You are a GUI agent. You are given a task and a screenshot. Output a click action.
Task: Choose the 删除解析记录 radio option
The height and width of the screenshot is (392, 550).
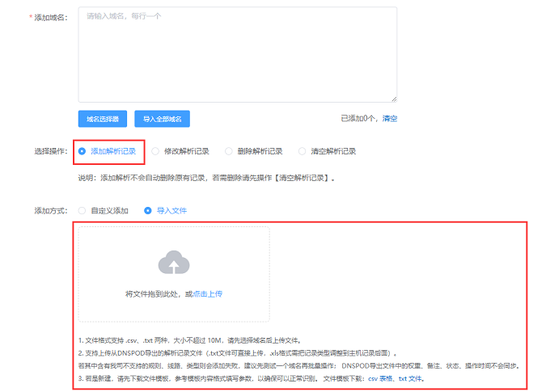click(230, 151)
